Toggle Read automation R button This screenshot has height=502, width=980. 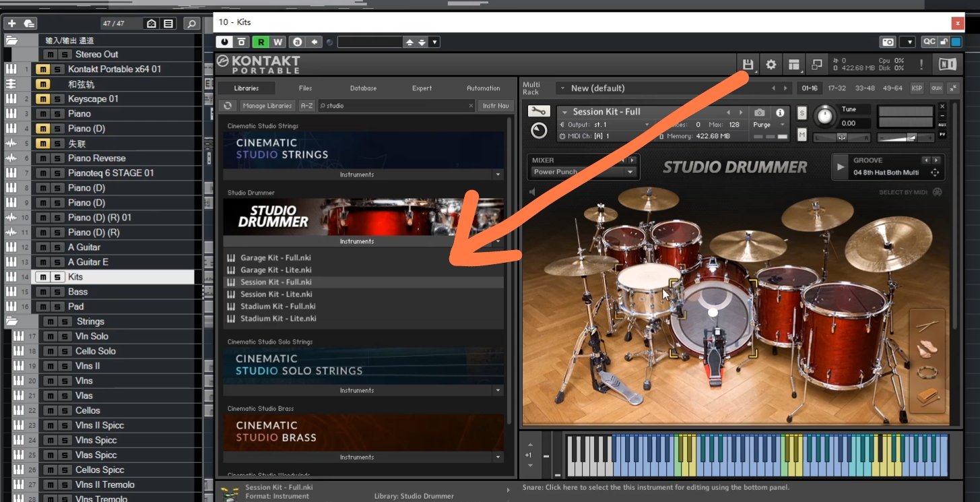coord(261,42)
